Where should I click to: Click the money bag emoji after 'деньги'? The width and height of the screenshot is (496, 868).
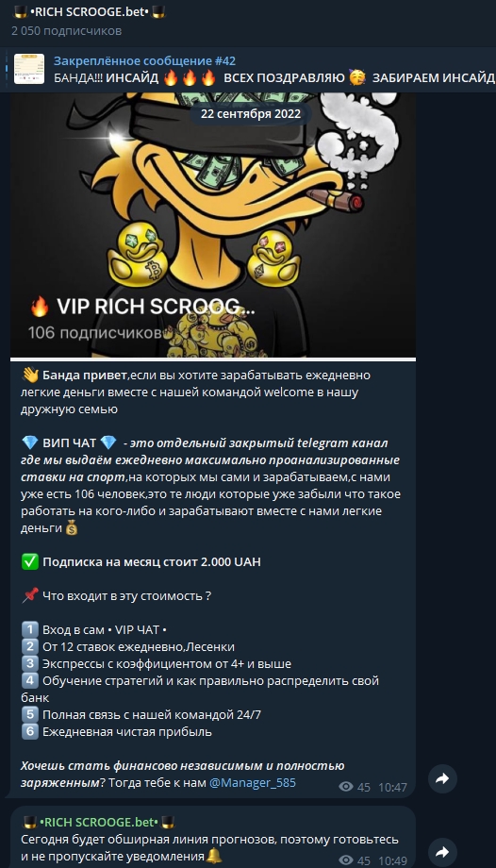[x=72, y=528]
